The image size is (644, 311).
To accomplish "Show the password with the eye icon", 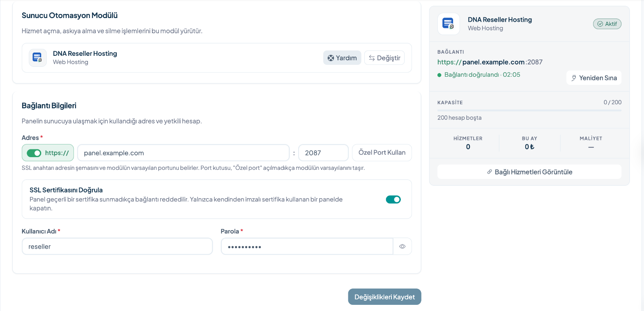I will [x=402, y=247].
